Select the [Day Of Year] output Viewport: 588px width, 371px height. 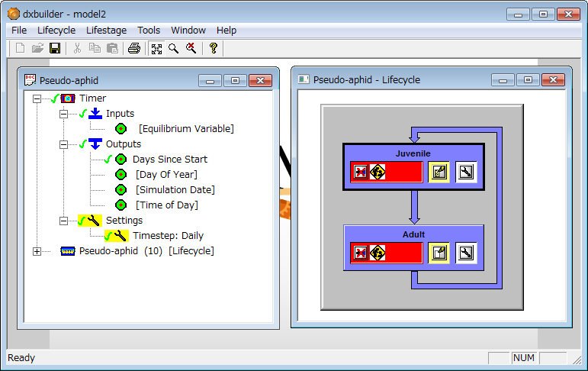166,175
